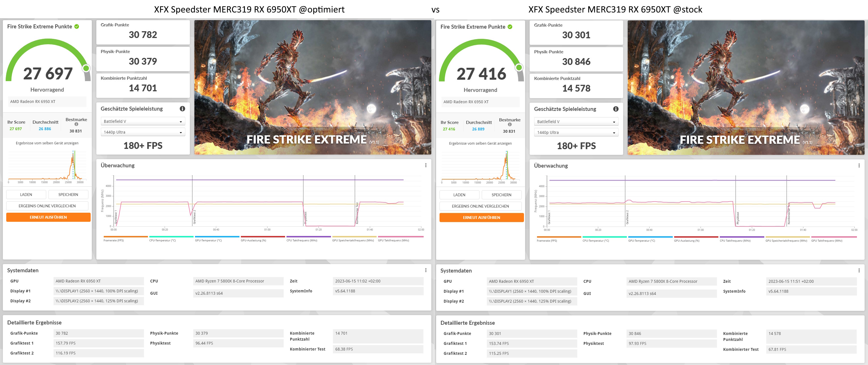
Task: Click the Bestmarke info icon in optimiert panel
Action: [76, 124]
